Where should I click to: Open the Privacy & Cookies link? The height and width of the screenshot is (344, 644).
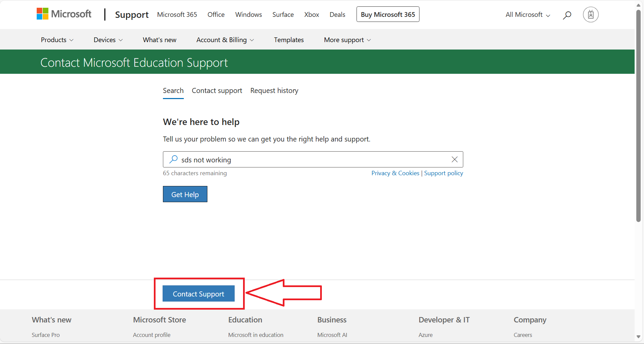[396, 173]
